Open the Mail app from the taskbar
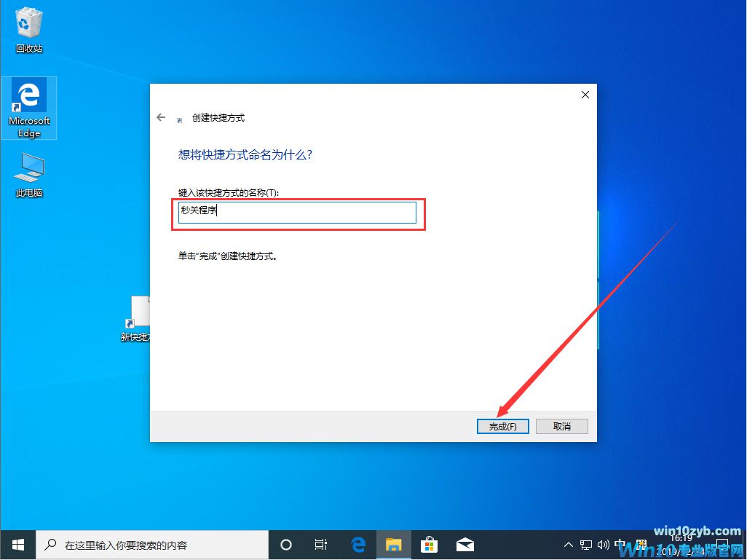The image size is (747, 560). 465,544
